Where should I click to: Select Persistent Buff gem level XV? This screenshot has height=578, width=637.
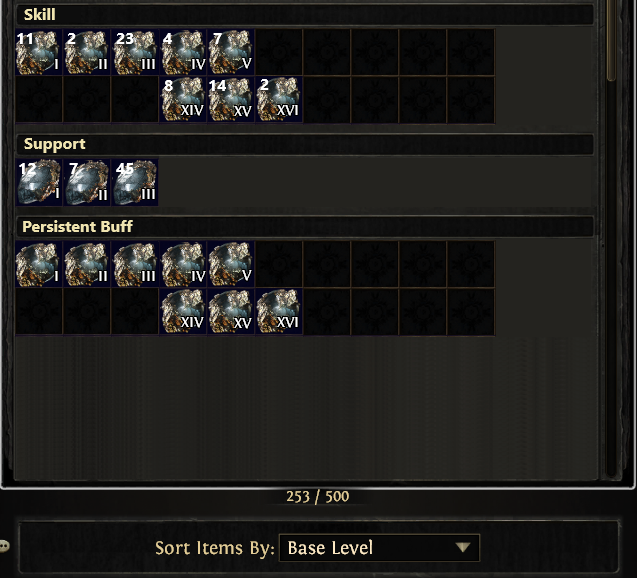coord(230,312)
